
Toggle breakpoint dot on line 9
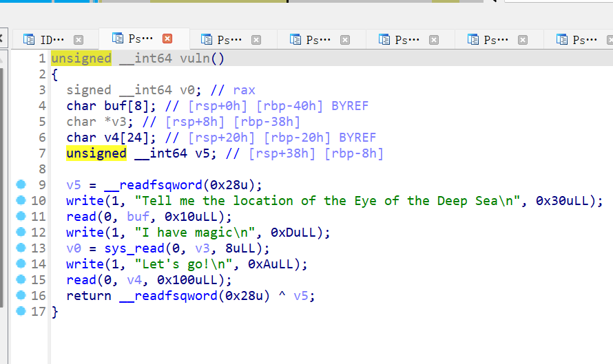(x=21, y=184)
